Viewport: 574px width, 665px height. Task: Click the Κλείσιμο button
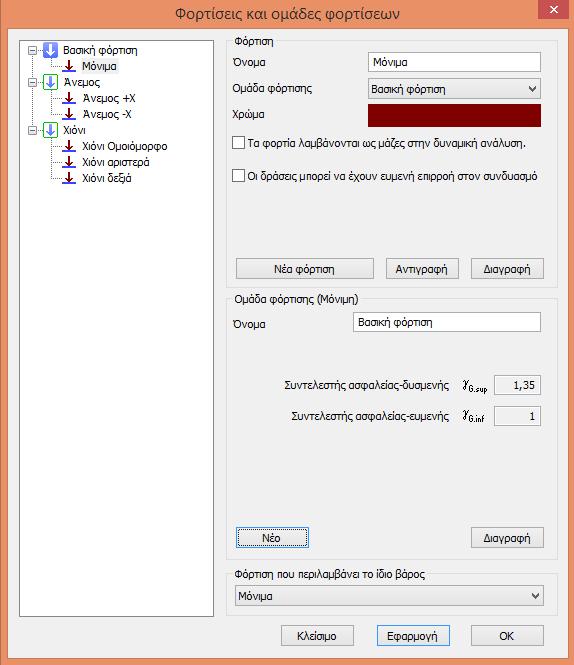pyautogui.click(x=317, y=636)
